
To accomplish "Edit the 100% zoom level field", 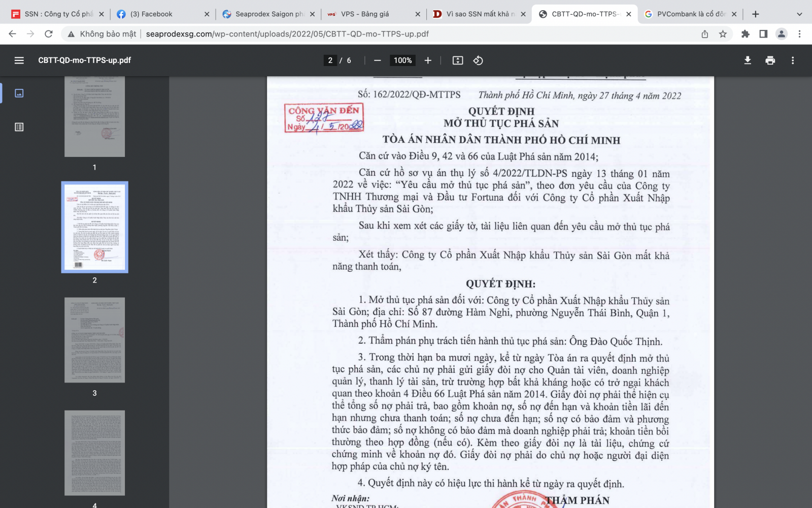I will [x=403, y=60].
